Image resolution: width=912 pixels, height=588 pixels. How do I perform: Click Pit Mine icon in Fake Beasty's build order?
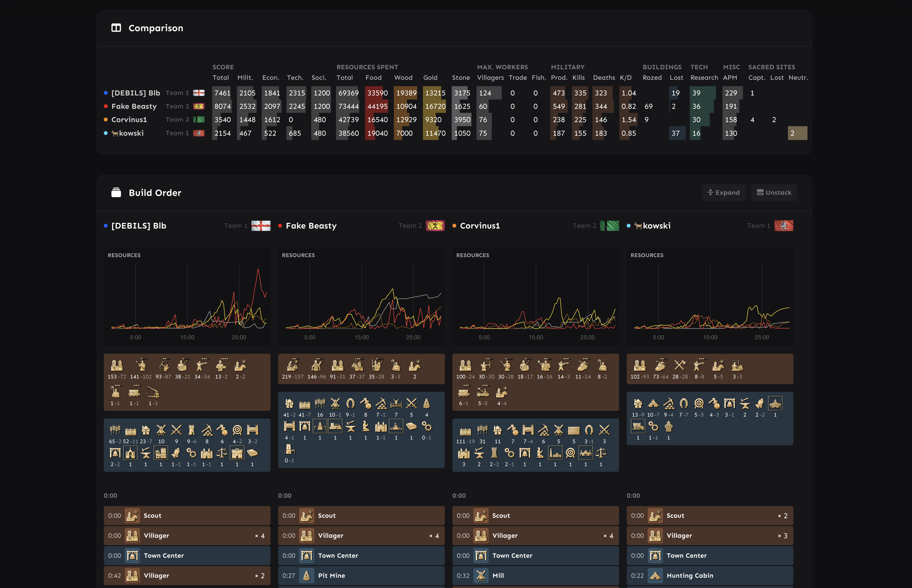(x=306, y=575)
